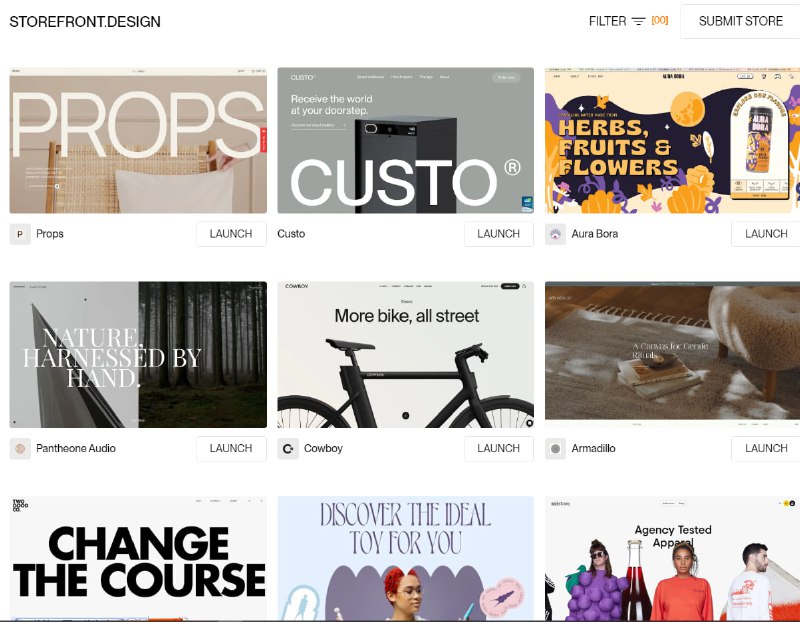Open the Cowboy bike preview thumbnail
800x622 pixels.
point(406,355)
